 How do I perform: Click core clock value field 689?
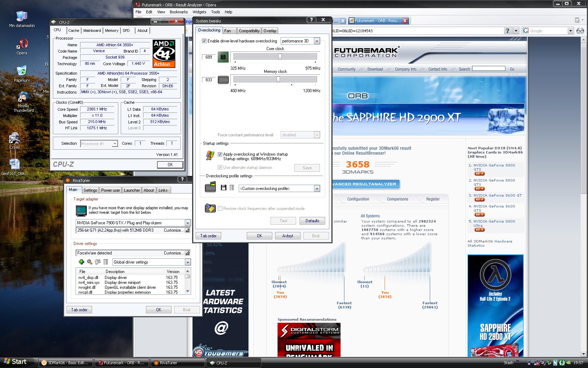[x=209, y=57]
